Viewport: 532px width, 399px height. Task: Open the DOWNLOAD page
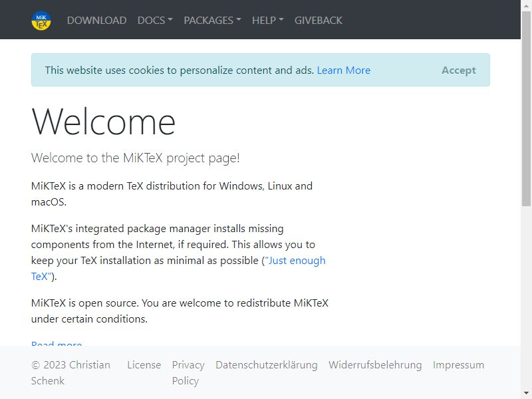point(96,21)
